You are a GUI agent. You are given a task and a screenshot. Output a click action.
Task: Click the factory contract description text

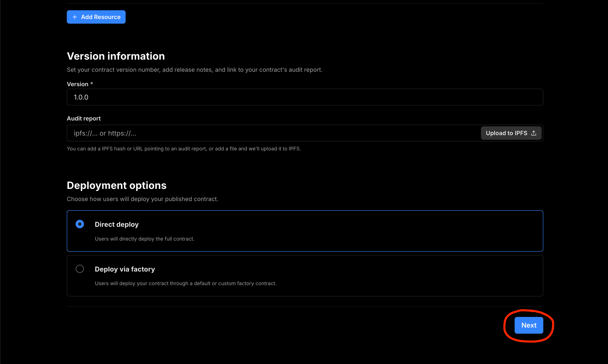pyautogui.click(x=185, y=283)
